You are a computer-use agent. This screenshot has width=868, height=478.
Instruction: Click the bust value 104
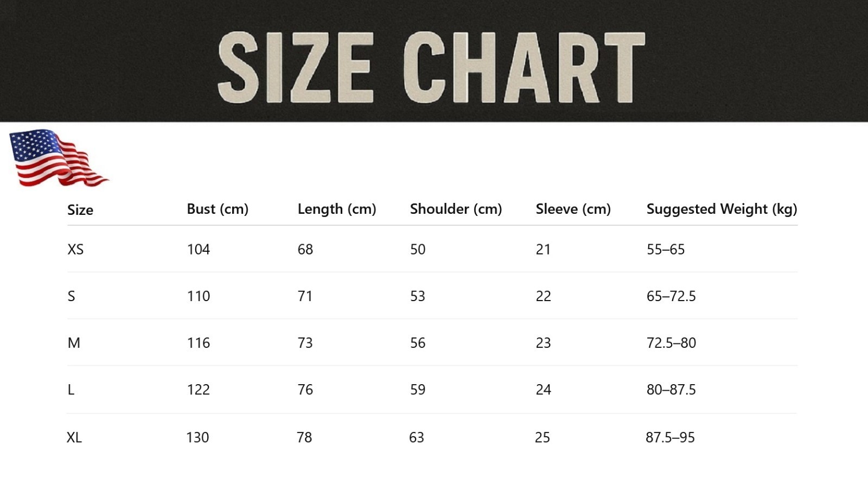[x=199, y=250]
